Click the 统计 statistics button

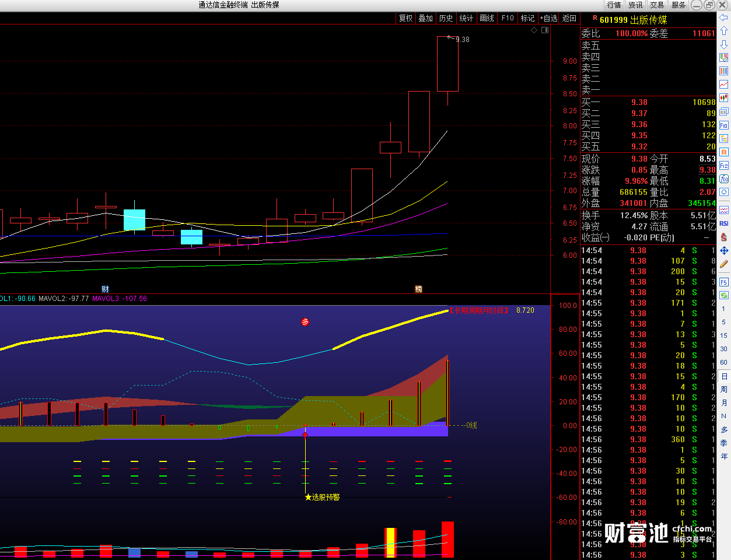467,18
